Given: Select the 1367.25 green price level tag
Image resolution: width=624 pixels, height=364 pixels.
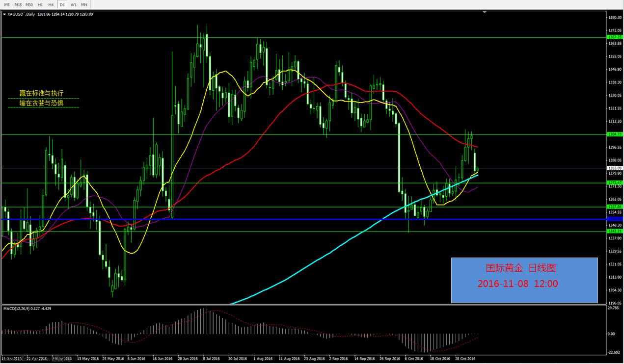Looking at the screenshot, I should (x=615, y=37).
